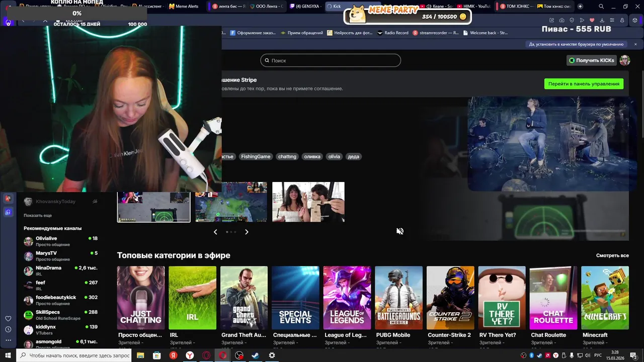Open the Прием обращений bookmark
This screenshot has height=362, width=644.
point(301,33)
